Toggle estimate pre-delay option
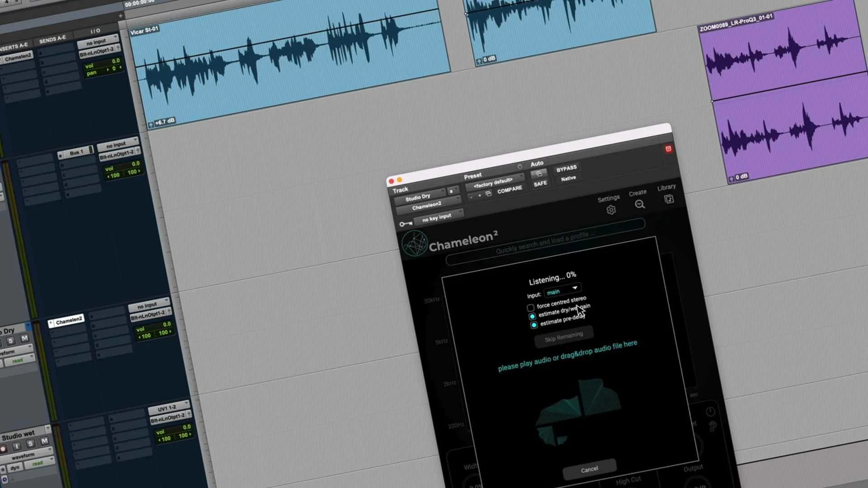This screenshot has height=488, width=868. point(534,325)
